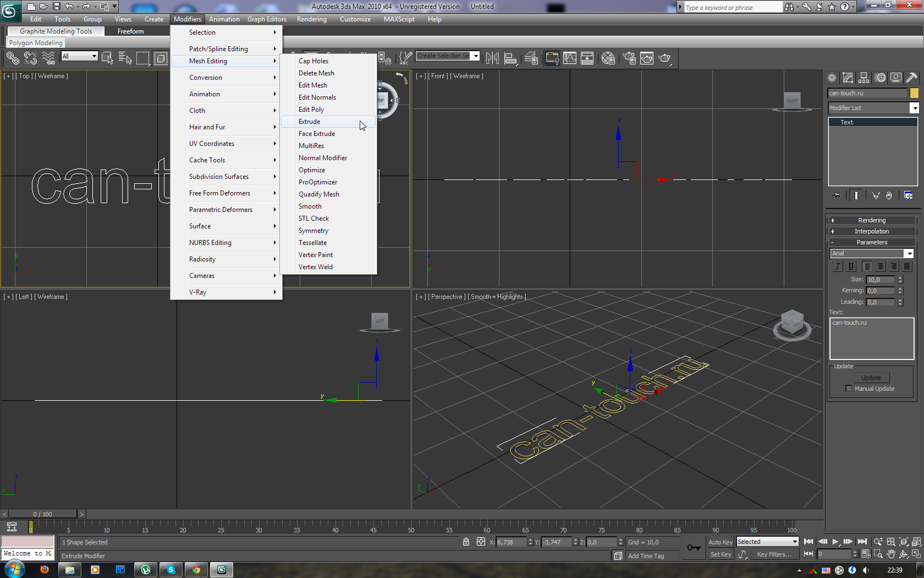The width and height of the screenshot is (924, 578).
Task: Toggle Pin Stack button
Action: pos(837,195)
